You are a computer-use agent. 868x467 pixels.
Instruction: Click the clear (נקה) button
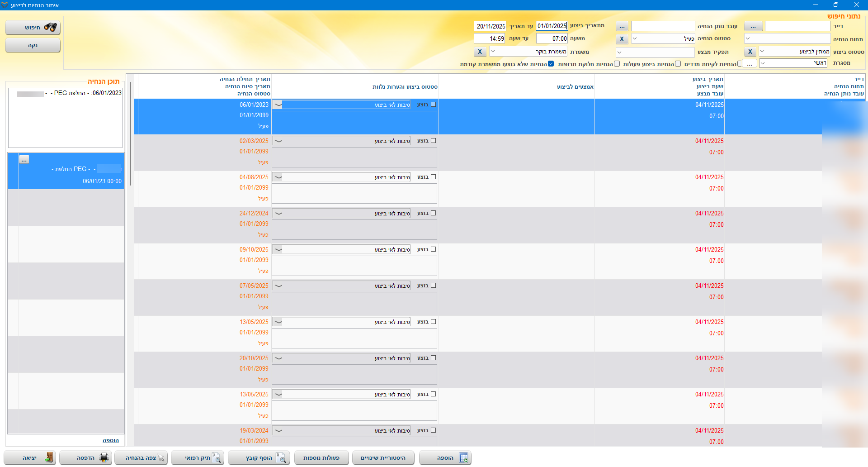coord(33,45)
